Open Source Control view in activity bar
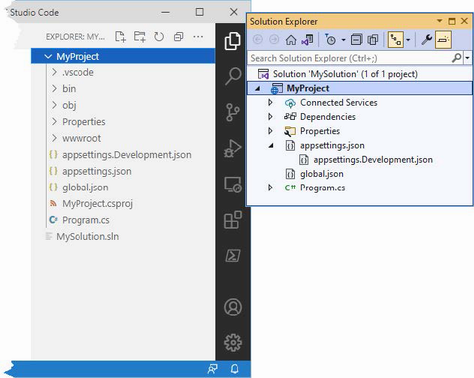Screen dimensions: 474x378 click(x=233, y=112)
